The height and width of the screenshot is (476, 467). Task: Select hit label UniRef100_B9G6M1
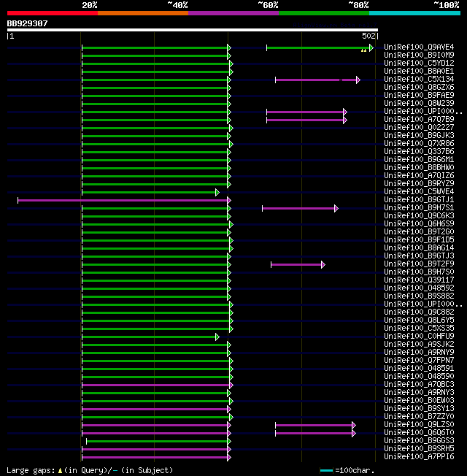(419, 159)
